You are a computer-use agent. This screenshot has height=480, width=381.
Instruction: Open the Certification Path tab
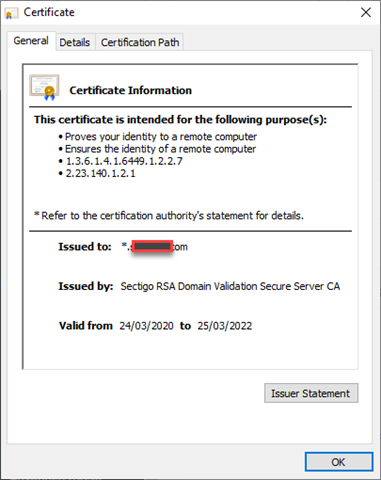tap(140, 42)
